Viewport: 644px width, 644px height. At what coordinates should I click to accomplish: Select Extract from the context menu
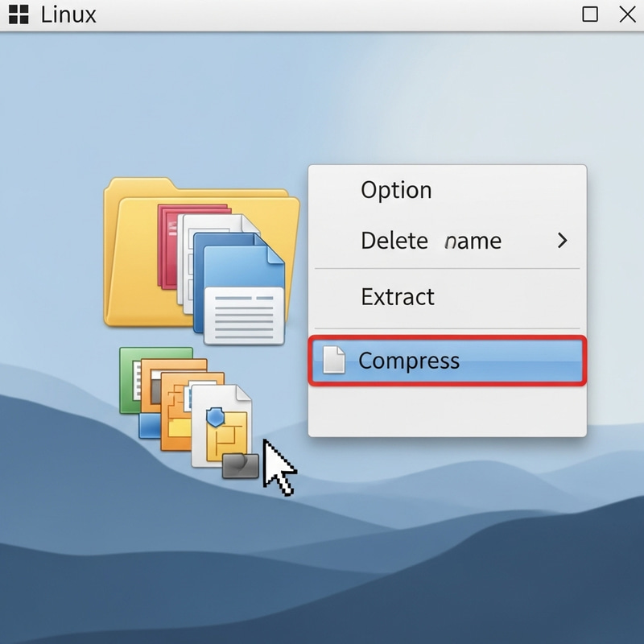pyautogui.click(x=398, y=297)
